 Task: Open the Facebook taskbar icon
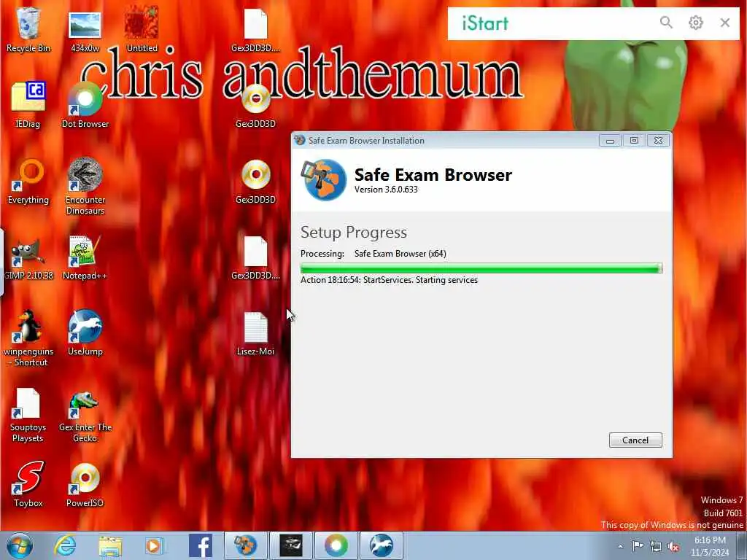(x=200, y=545)
